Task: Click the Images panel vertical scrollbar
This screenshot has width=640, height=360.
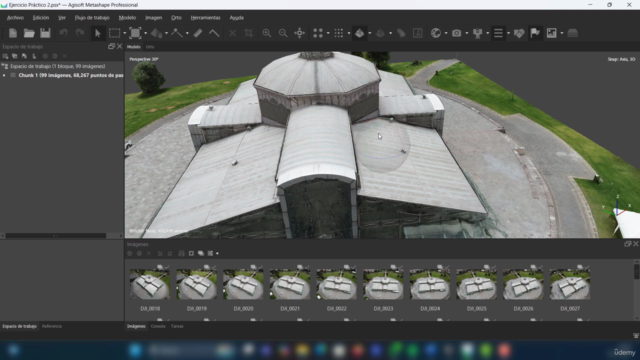Action: click(x=637, y=272)
